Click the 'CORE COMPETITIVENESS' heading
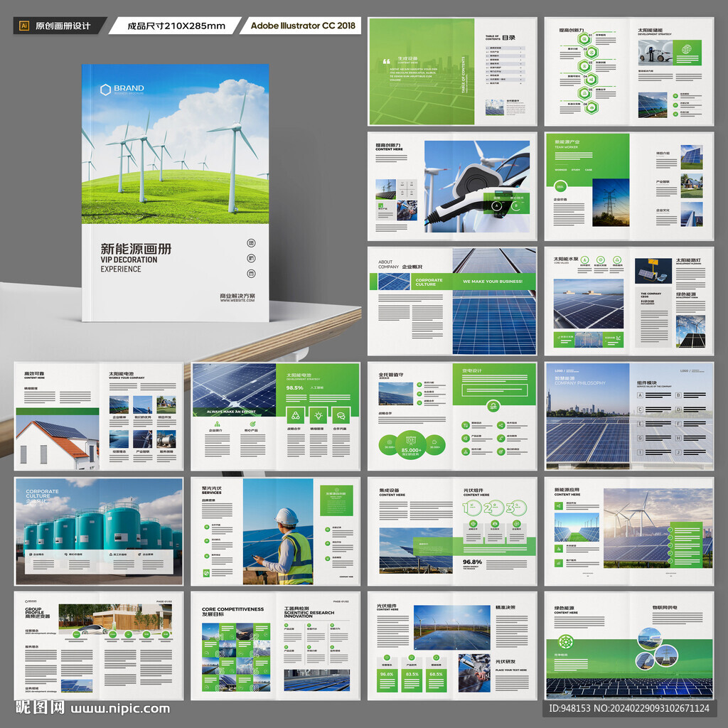Image resolution: width=728 pixels, height=728 pixels. point(232,609)
